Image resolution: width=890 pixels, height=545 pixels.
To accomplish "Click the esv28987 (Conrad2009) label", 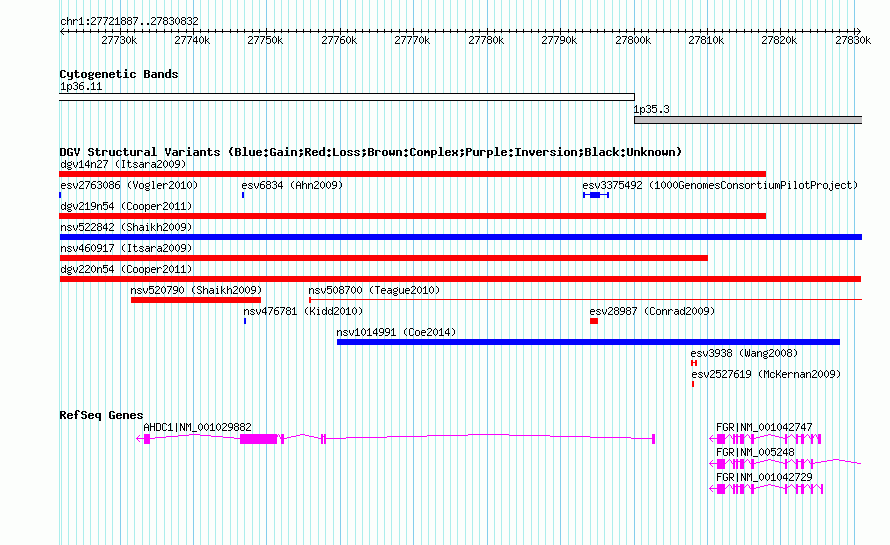I will [652, 311].
